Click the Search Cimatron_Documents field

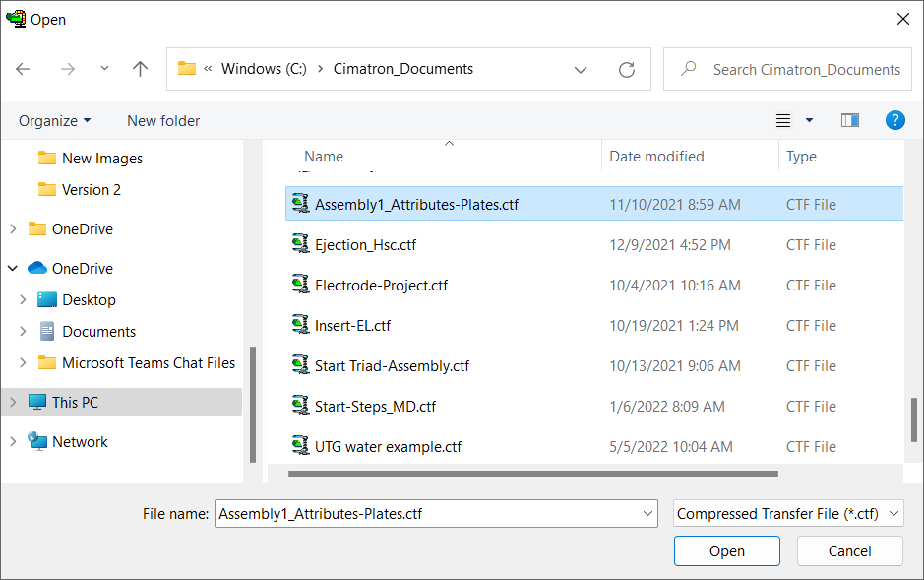tap(787, 70)
